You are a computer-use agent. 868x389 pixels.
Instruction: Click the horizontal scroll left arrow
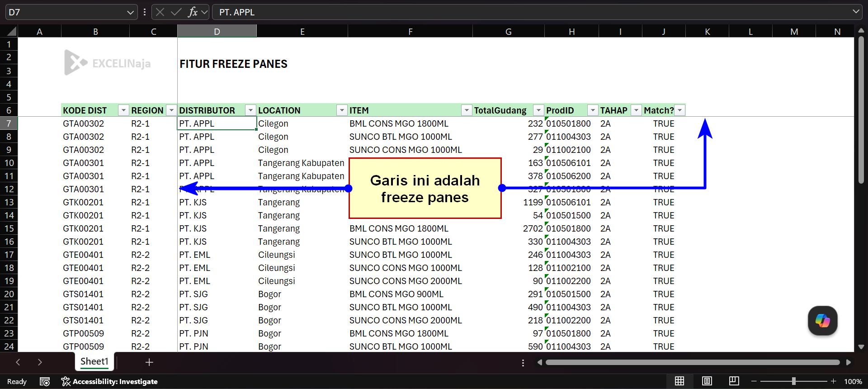coord(539,362)
